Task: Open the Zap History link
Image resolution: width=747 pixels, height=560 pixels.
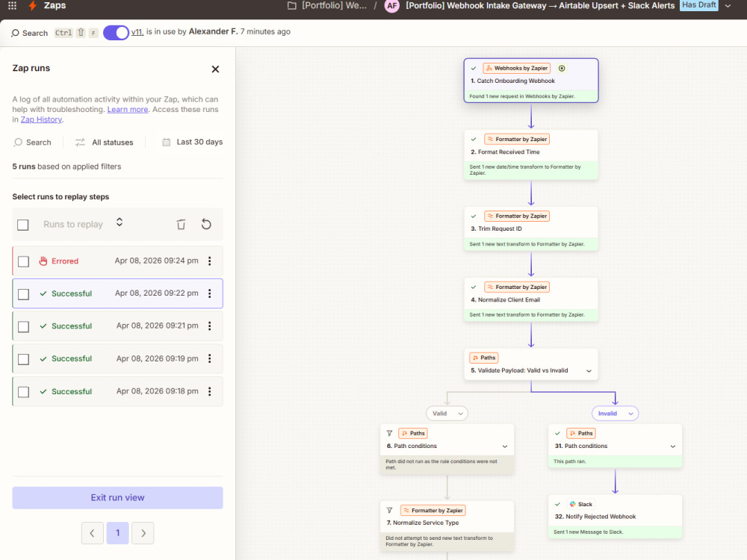Action: (41, 119)
